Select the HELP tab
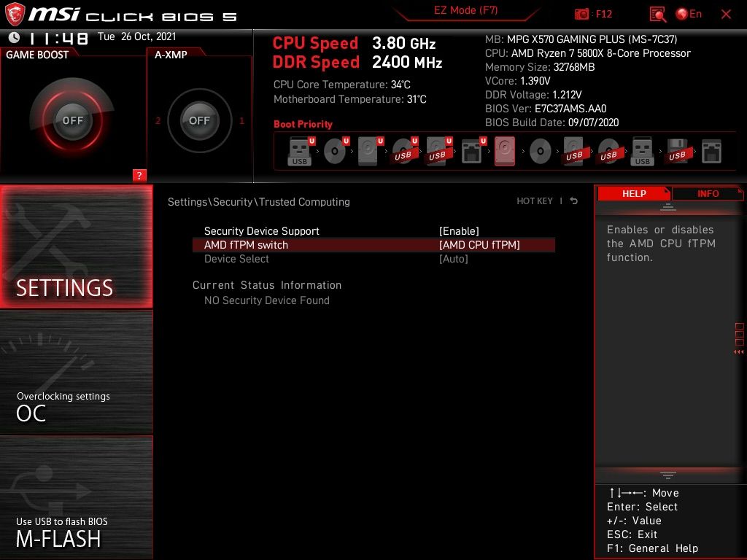This screenshot has height=560, width=747. [633, 193]
